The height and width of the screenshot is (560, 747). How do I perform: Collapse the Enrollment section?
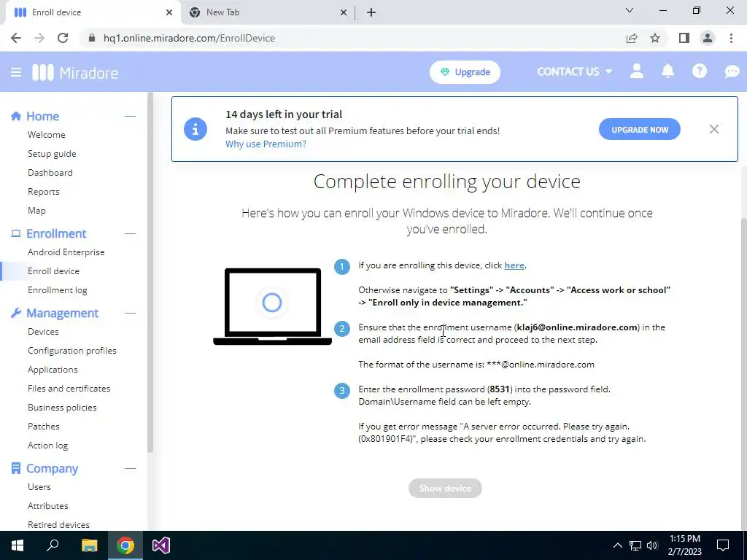click(x=130, y=234)
